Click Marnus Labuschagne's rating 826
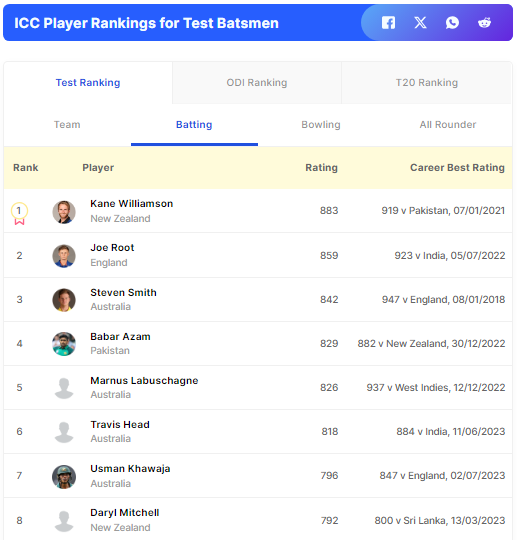517x540 pixels. pyautogui.click(x=329, y=388)
